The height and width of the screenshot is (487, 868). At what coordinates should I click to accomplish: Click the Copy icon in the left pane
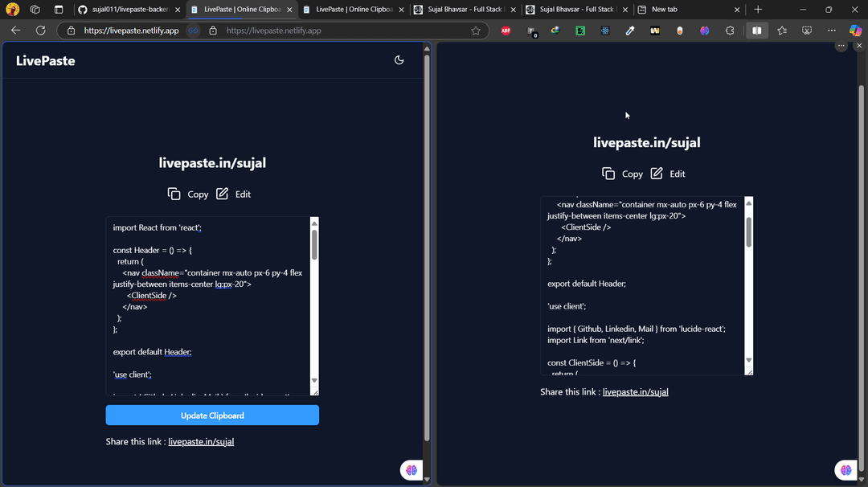tap(174, 194)
